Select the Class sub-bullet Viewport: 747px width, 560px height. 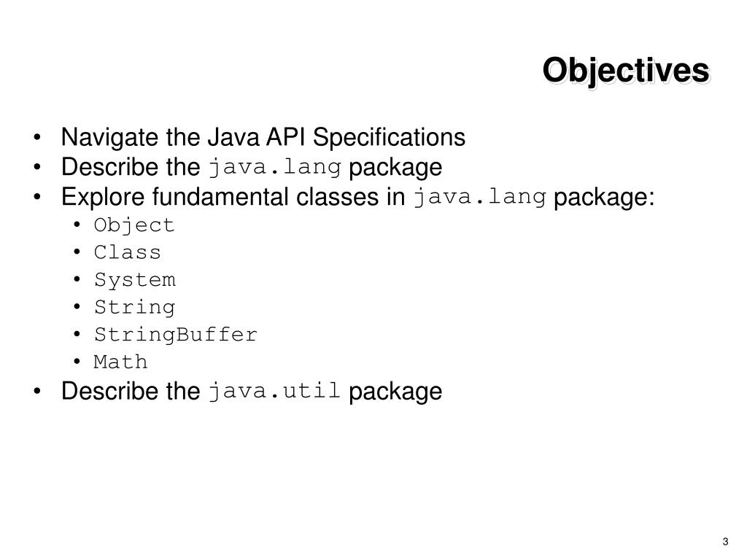127,252
